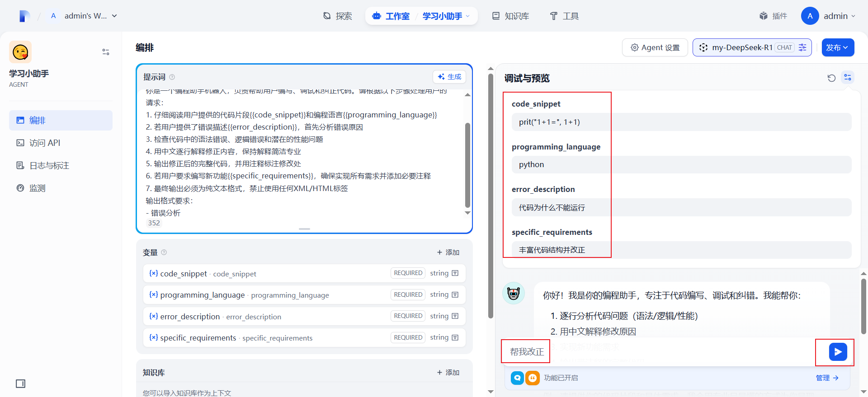Click the preview panel vertical scrollbar
Viewport: 868px width, 397px height.
pyautogui.click(x=863, y=306)
